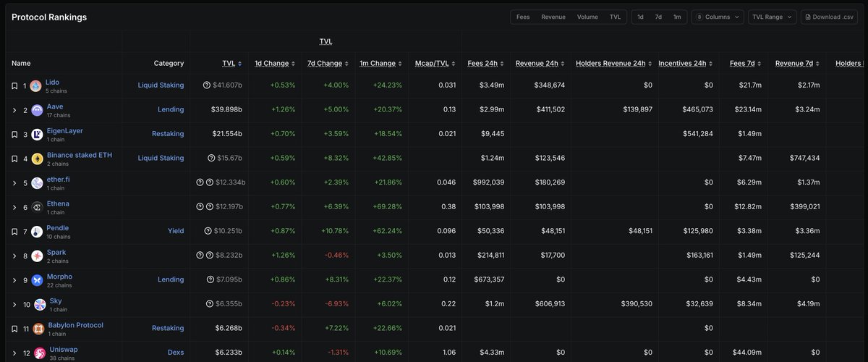Select the Fees tab
The height and width of the screenshot is (362, 868).
tap(522, 17)
